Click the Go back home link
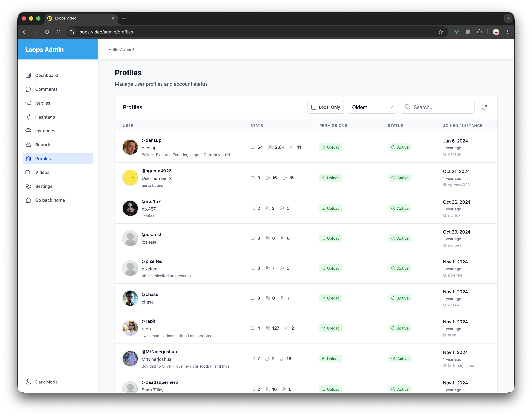Image resolution: width=532 pixels, height=416 pixels. coord(50,200)
